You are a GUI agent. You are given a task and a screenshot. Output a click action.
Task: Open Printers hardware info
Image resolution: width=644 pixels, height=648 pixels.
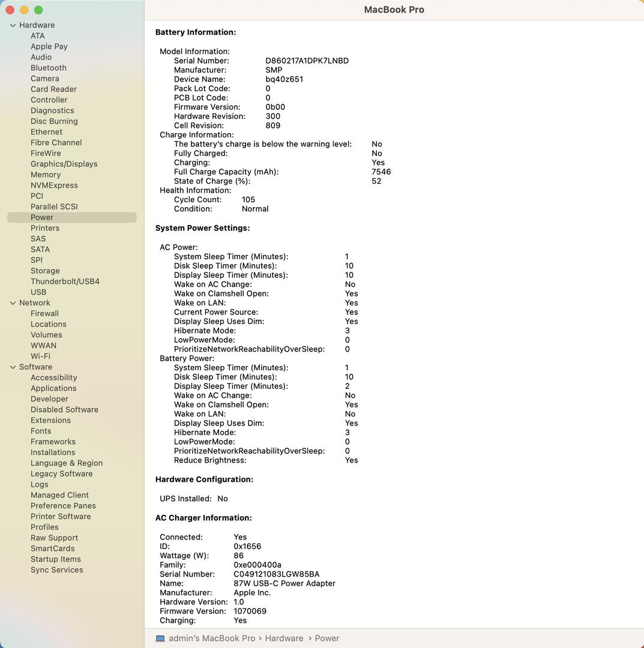(45, 228)
